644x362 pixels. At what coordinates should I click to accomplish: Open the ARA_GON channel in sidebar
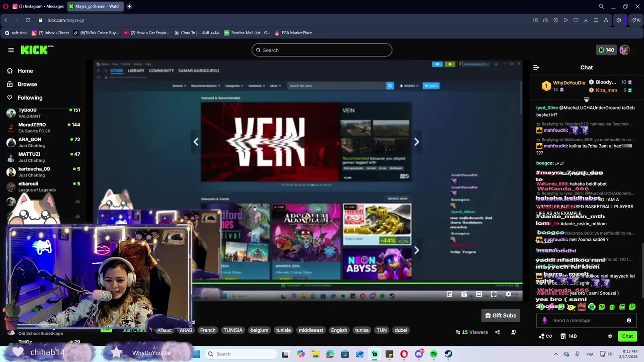pos(43,142)
